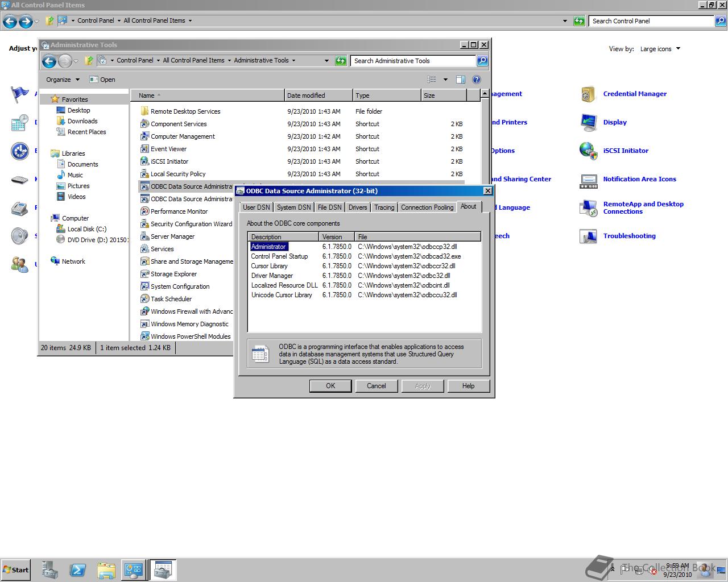
Task: Click OK in ODBC dialog
Action: [330, 386]
